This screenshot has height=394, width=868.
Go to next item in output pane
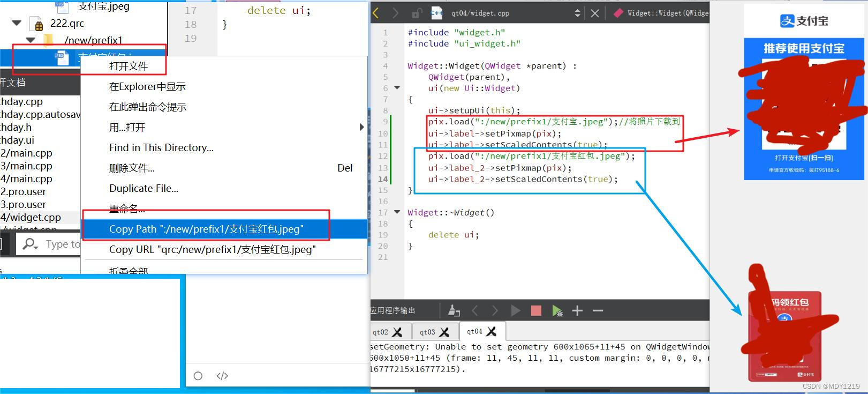(x=495, y=310)
